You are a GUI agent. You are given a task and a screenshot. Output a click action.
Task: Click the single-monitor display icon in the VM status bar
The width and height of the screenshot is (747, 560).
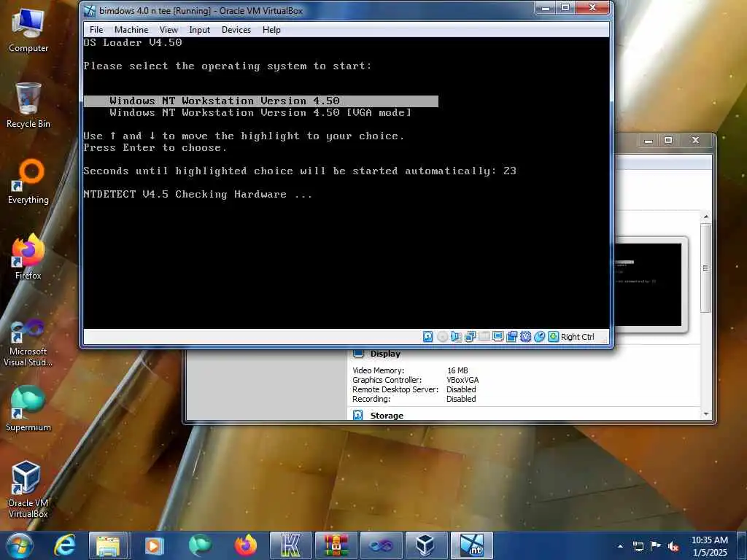[498, 337]
